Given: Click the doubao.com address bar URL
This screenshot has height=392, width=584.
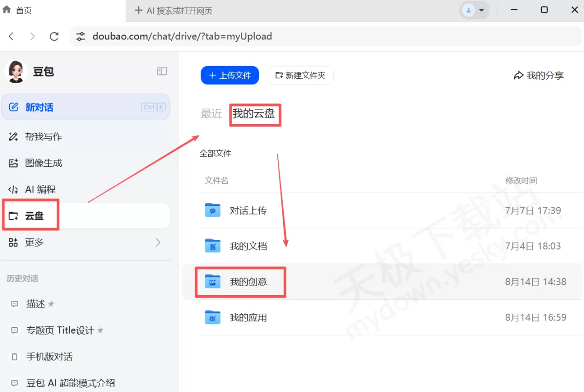Looking at the screenshot, I should pyautogui.click(x=182, y=36).
